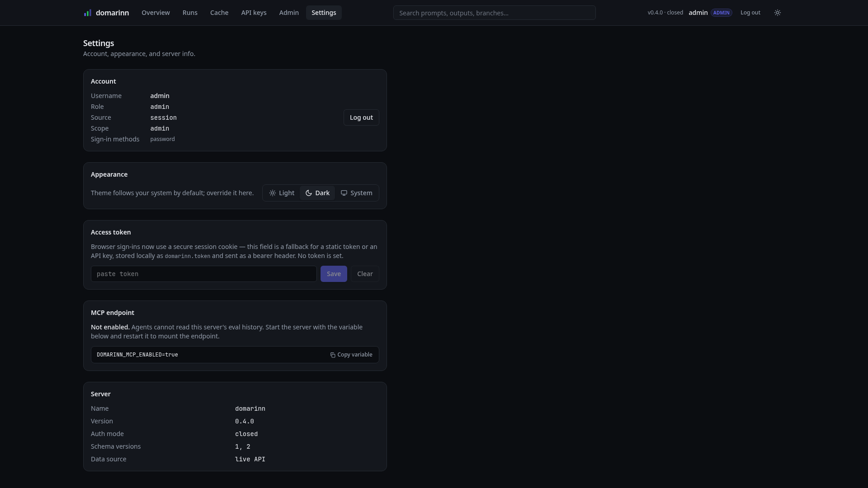868x488 pixels.
Task: Select the Dark theme option
Action: coord(317,193)
